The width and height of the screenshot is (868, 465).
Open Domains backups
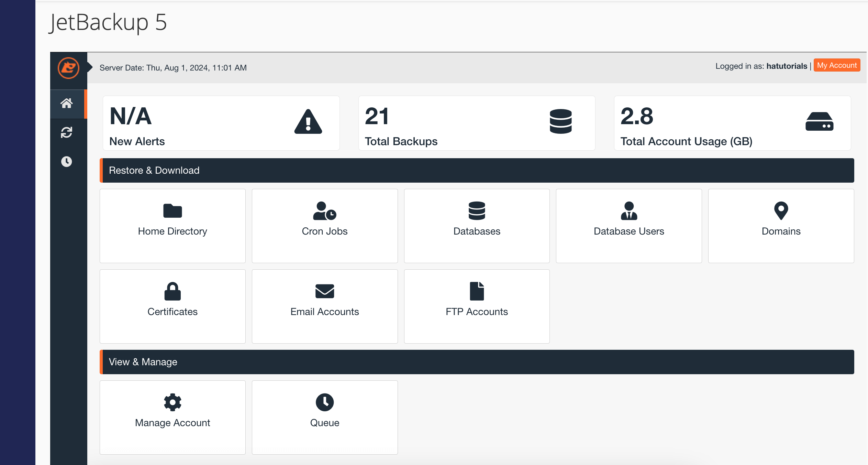tap(781, 226)
